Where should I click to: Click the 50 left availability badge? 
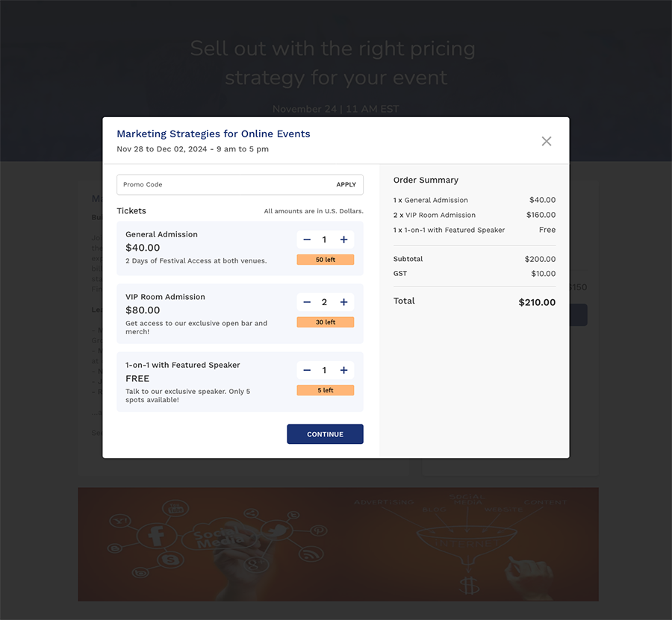click(x=325, y=260)
